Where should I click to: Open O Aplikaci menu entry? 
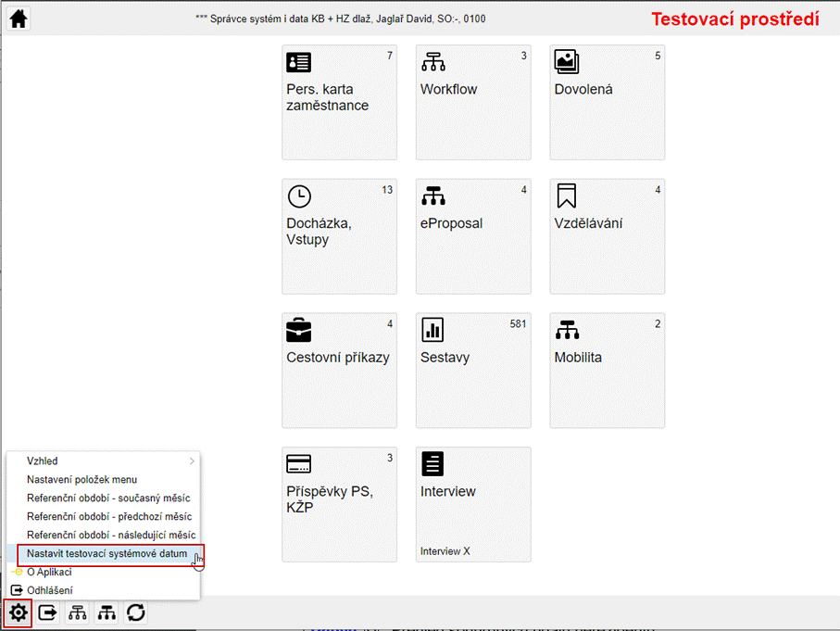48,572
